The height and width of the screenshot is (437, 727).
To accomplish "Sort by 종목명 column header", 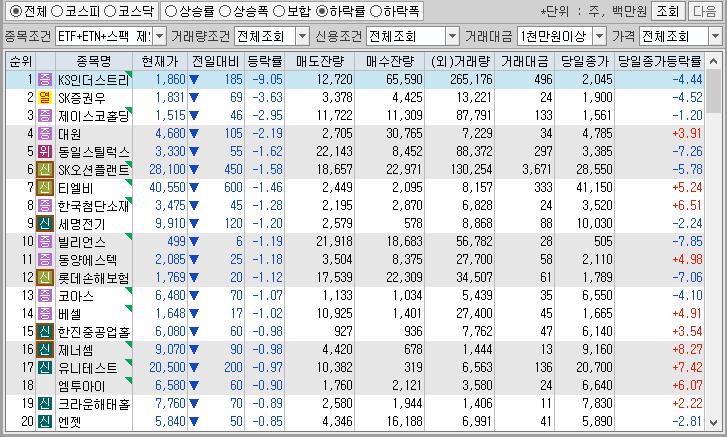I will pos(94,61).
